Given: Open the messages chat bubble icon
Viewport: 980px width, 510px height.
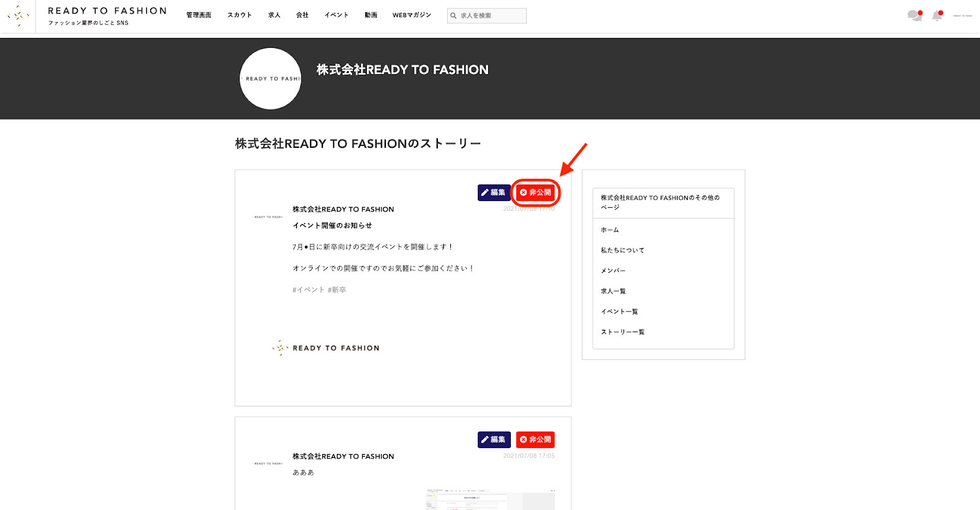Looking at the screenshot, I should (x=914, y=15).
